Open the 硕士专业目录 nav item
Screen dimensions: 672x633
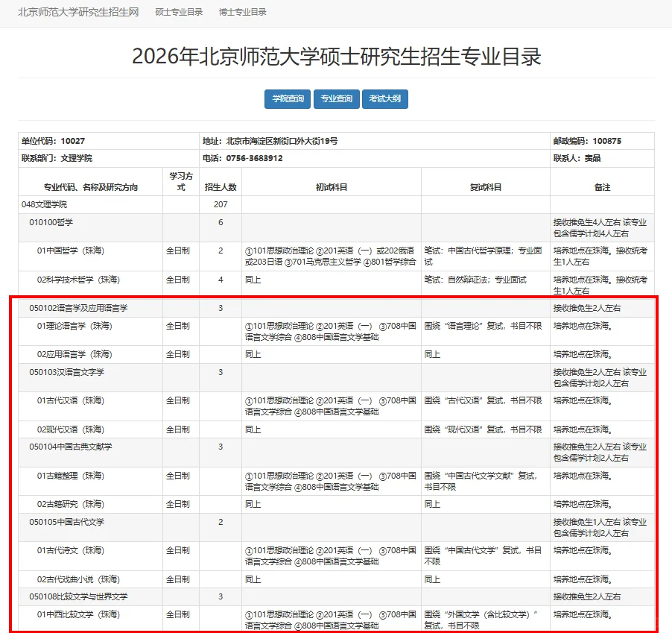click(x=179, y=12)
